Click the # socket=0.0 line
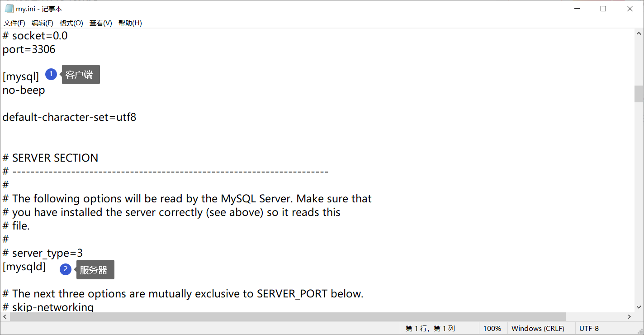 [x=35, y=36]
